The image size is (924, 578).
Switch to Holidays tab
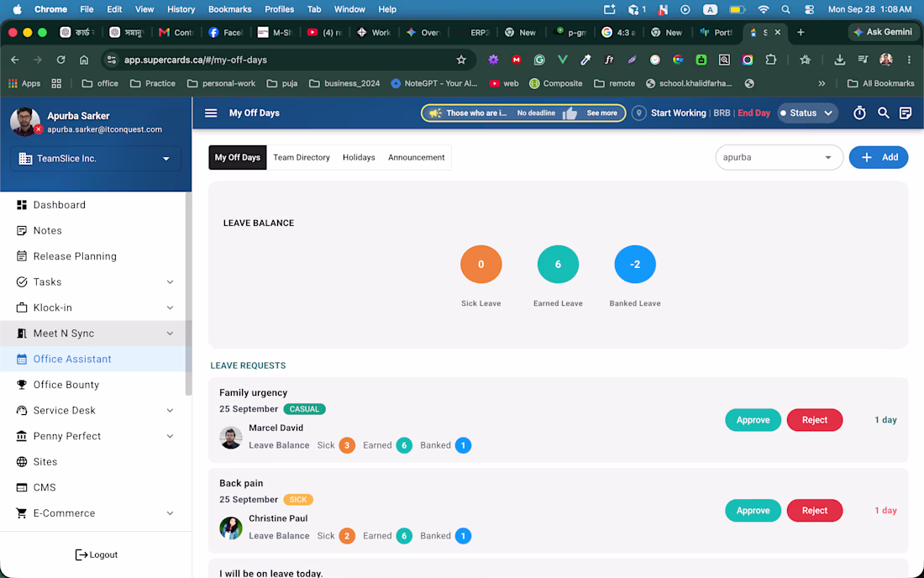point(359,157)
